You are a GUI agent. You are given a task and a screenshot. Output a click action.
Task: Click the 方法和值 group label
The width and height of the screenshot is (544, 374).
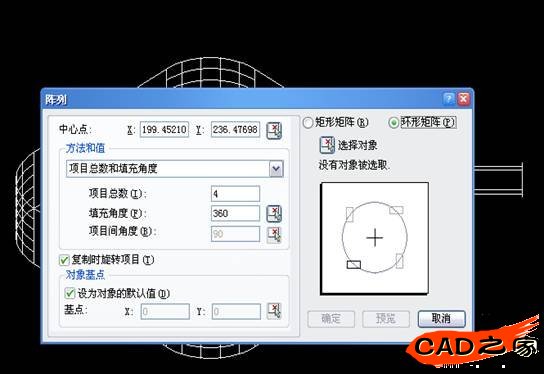(x=85, y=148)
